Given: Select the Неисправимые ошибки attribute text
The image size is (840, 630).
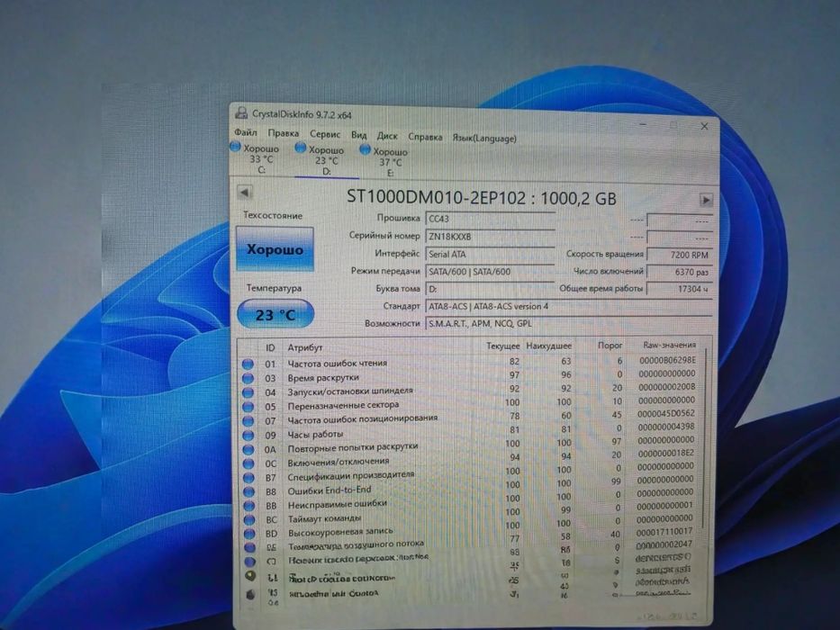Looking at the screenshot, I should point(337,504).
